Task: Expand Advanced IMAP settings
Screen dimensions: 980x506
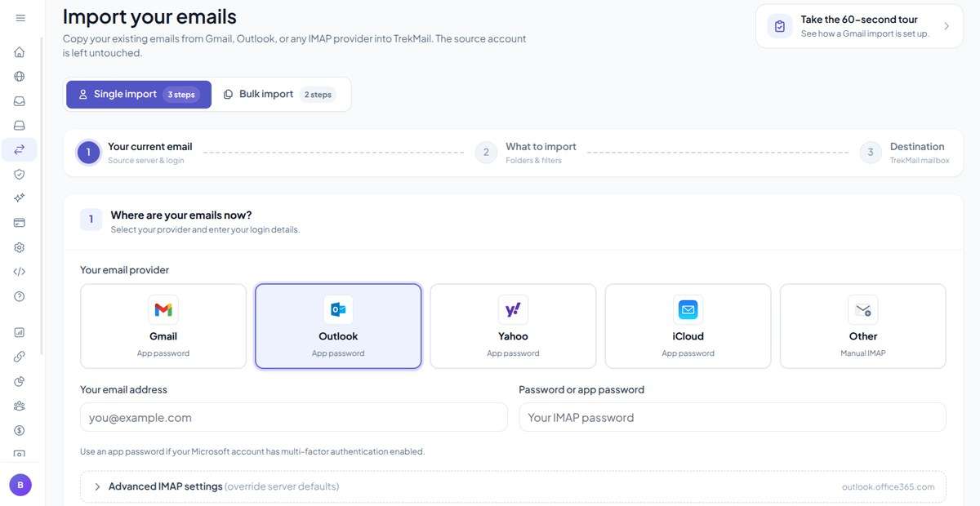Action: [x=513, y=486]
